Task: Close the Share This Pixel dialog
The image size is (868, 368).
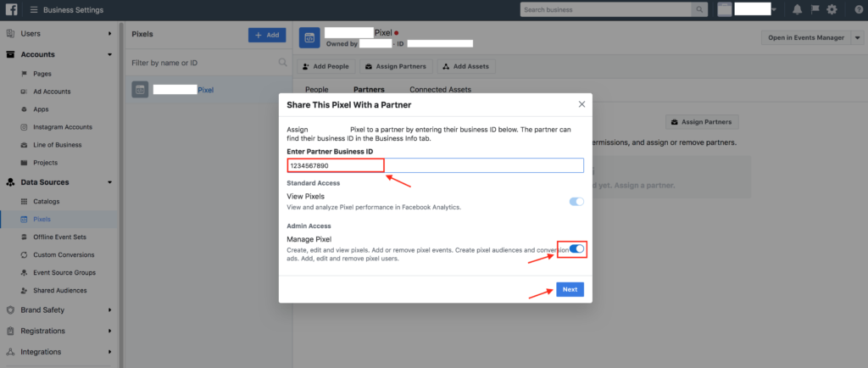Action: [581, 103]
